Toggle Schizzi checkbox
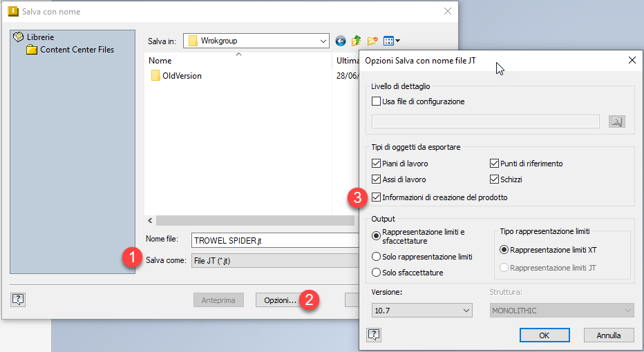This screenshot has width=644, height=352. (x=494, y=179)
